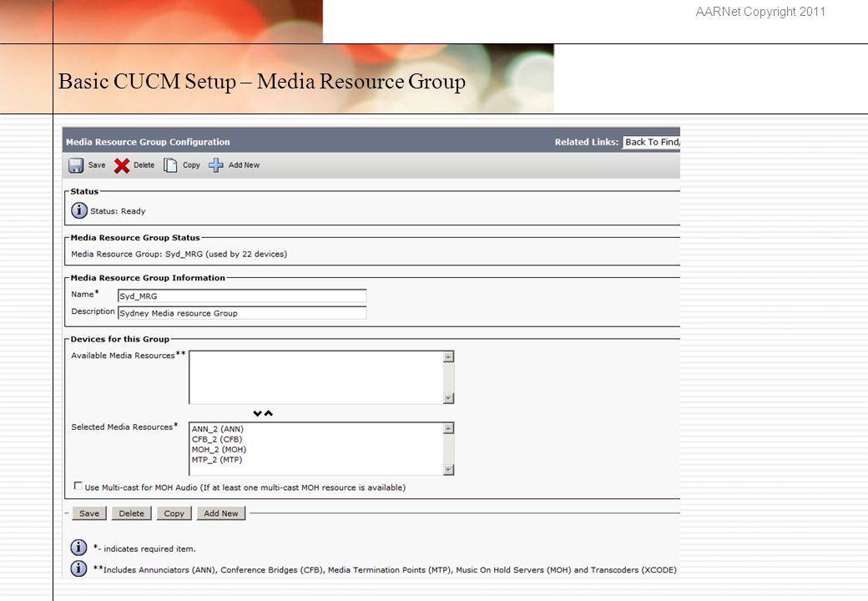This screenshot has height=601, width=868.
Task: Click the Media Resource Group Information heading
Action: [148, 278]
